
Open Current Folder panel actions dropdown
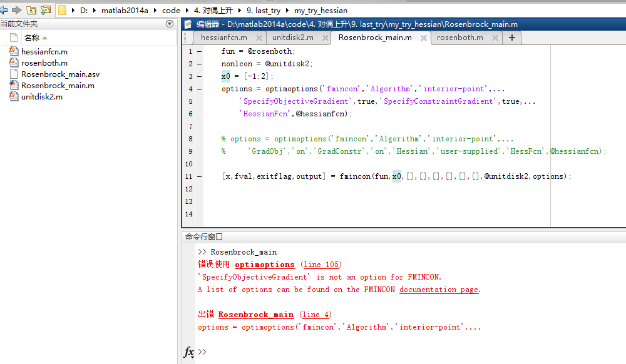click(170, 24)
